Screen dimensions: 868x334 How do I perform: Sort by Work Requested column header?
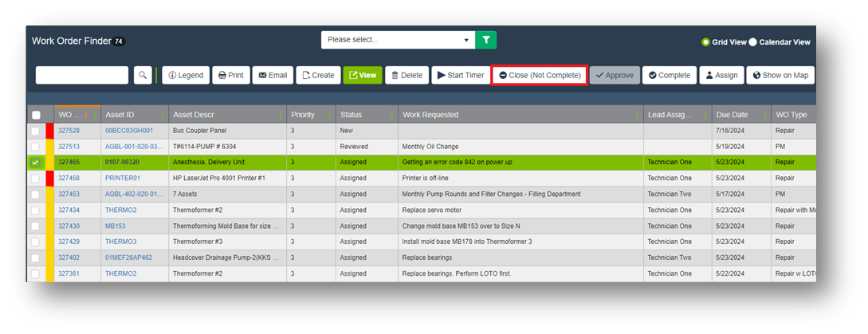click(430, 115)
